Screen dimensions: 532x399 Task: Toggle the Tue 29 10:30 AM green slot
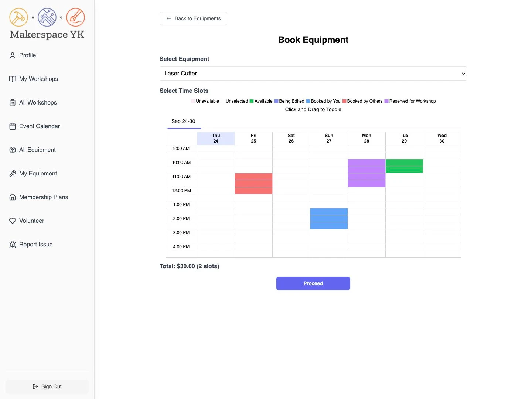pyautogui.click(x=404, y=170)
